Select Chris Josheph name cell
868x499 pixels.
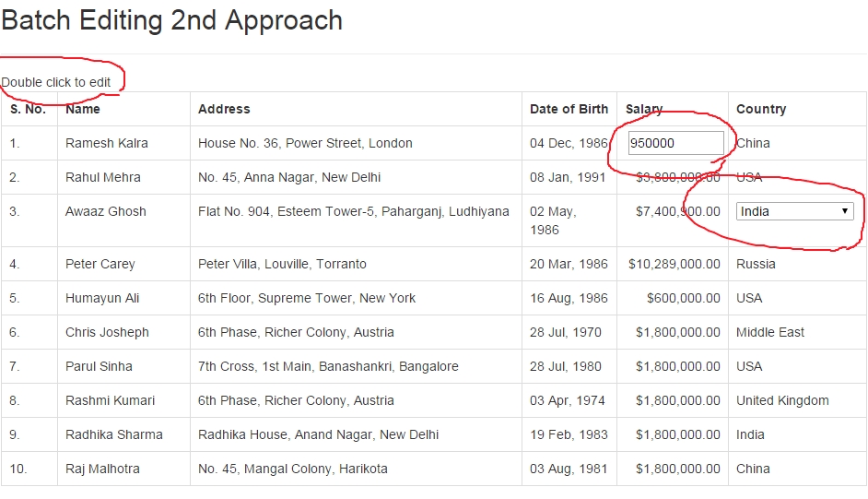coord(123,332)
